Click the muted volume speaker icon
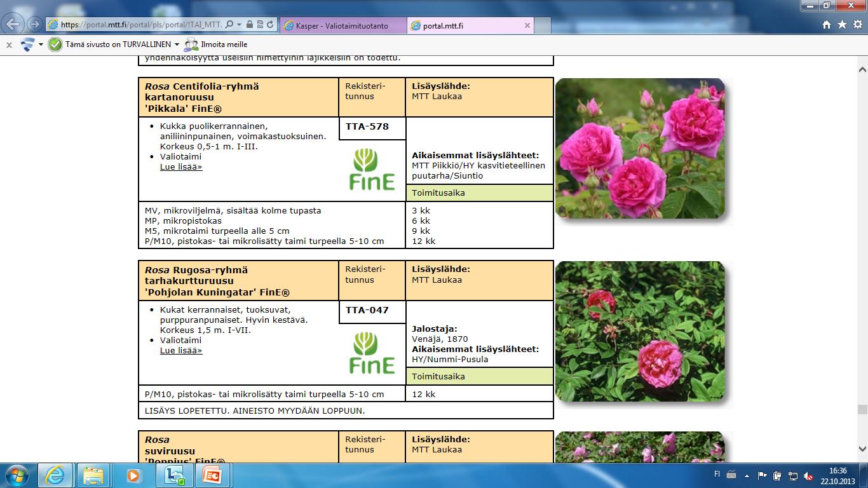 pyautogui.click(x=808, y=475)
